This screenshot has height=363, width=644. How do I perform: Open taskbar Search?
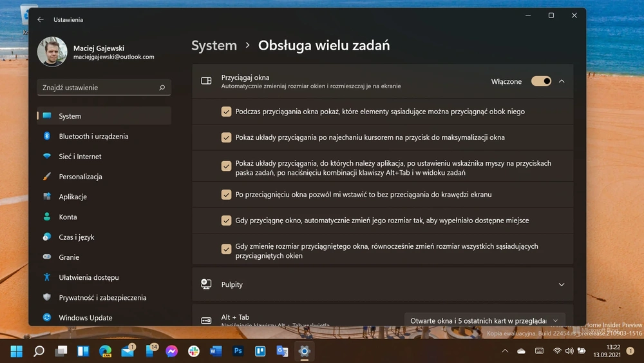click(x=39, y=351)
